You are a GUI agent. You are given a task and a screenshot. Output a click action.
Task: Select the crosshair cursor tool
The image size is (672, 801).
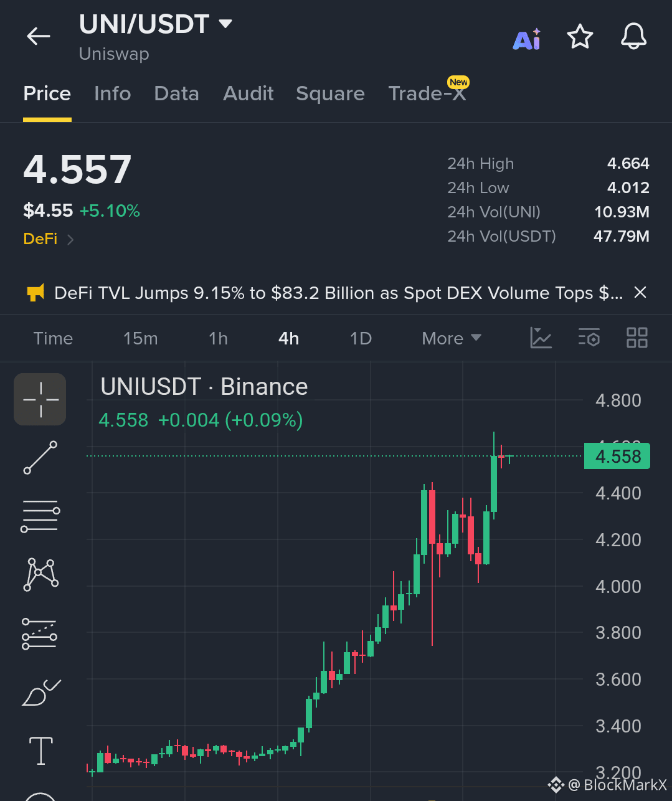(40, 399)
